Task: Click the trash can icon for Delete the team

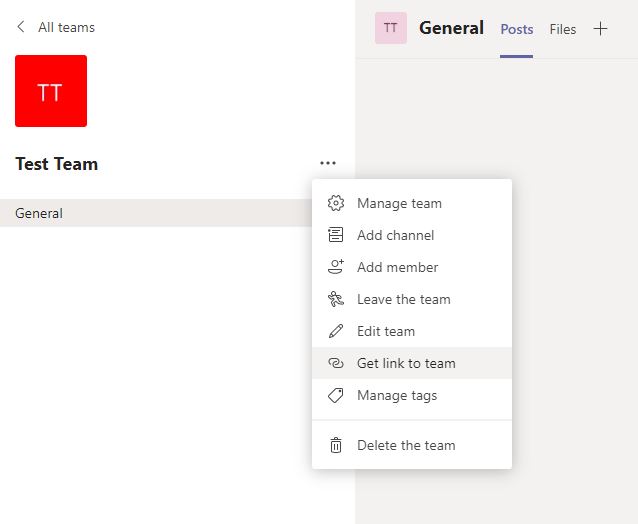Action: pos(336,445)
